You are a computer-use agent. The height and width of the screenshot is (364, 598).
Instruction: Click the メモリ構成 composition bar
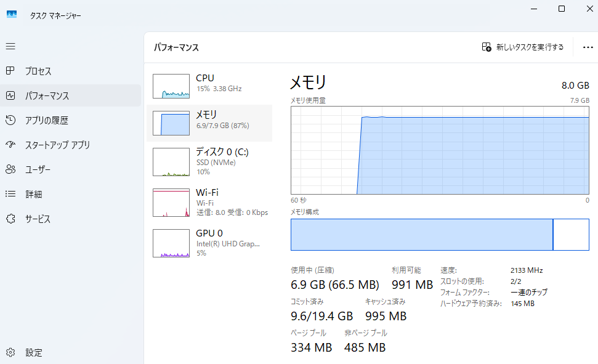click(x=440, y=234)
